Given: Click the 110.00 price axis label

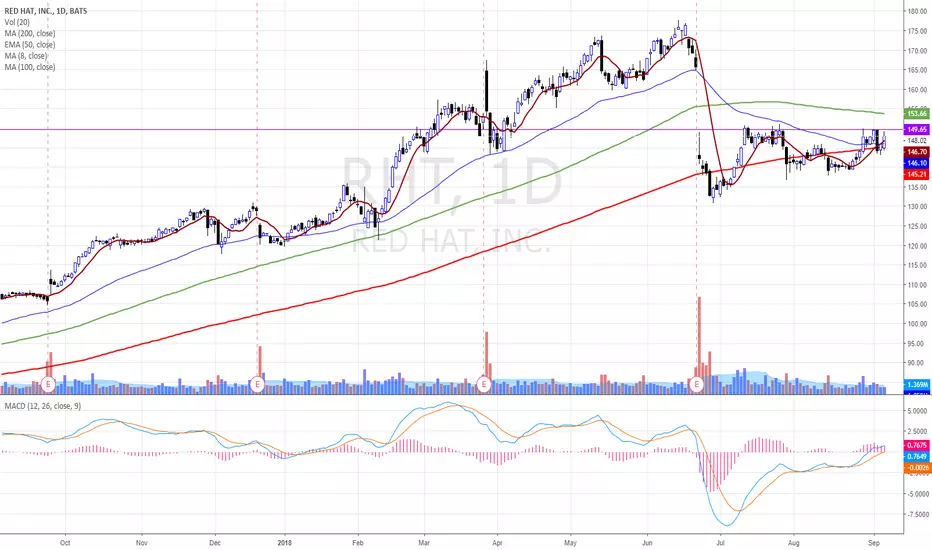Looking at the screenshot, I should coord(918,285).
